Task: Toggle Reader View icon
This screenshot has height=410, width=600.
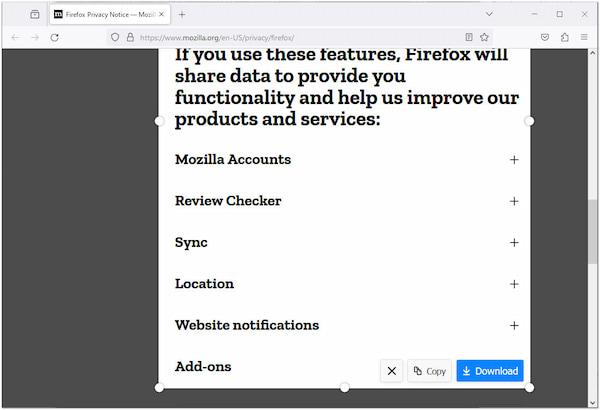Action: click(x=469, y=37)
